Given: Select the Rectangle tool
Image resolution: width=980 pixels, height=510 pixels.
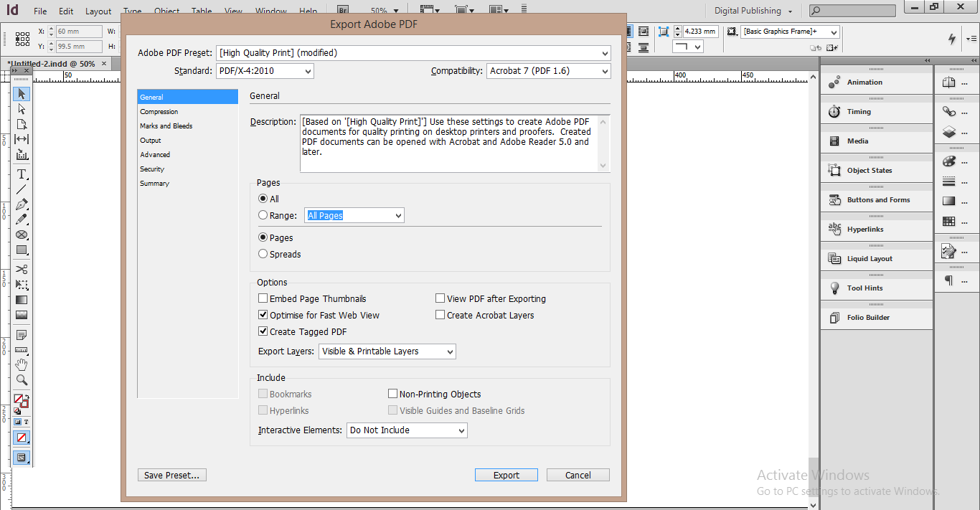Looking at the screenshot, I should tap(22, 250).
